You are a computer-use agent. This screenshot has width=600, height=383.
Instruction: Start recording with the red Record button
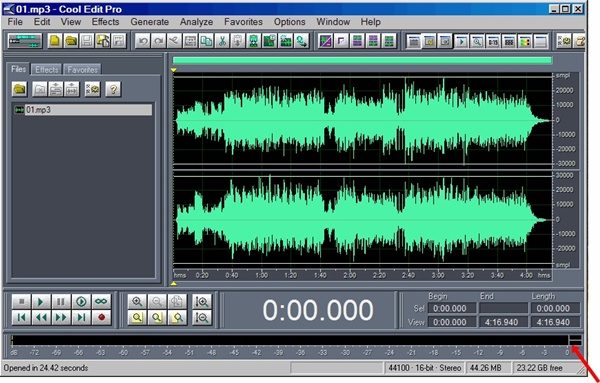[x=101, y=318]
